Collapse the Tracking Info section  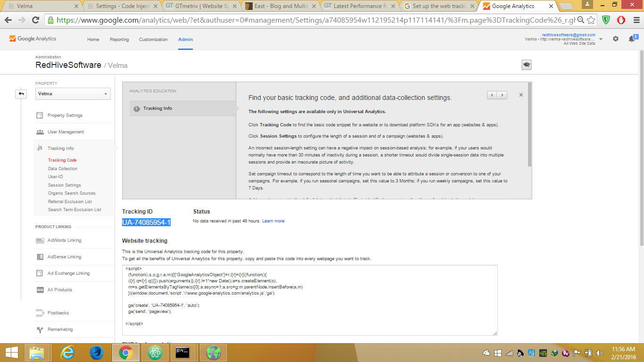60,148
